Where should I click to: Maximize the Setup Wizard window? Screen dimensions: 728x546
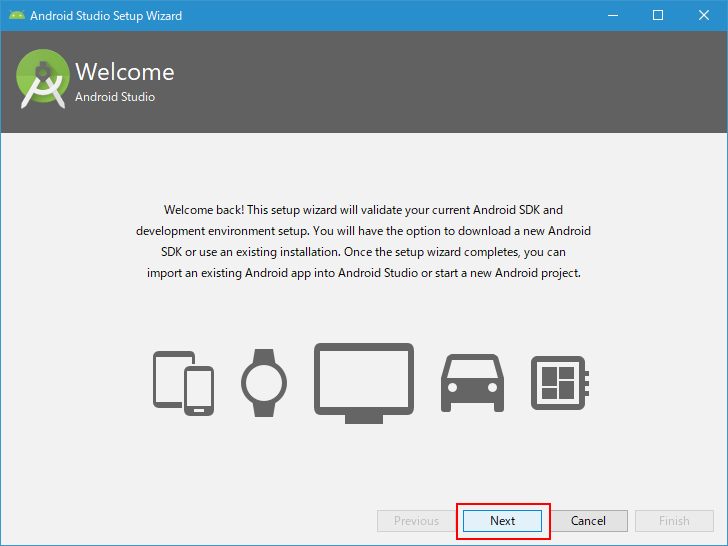click(x=658, y=15)
